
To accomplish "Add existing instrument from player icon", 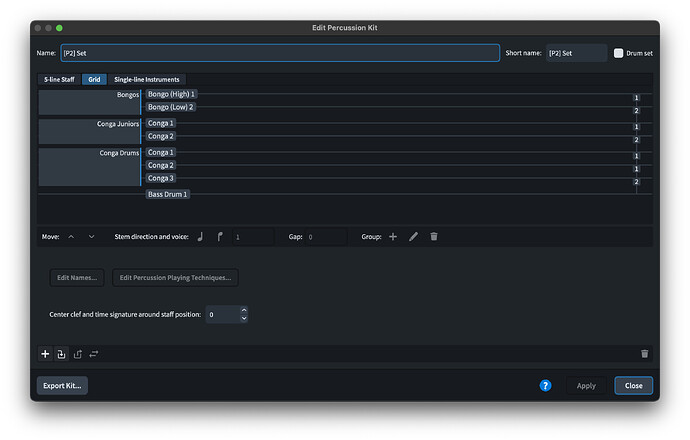I will pos(61,354).
